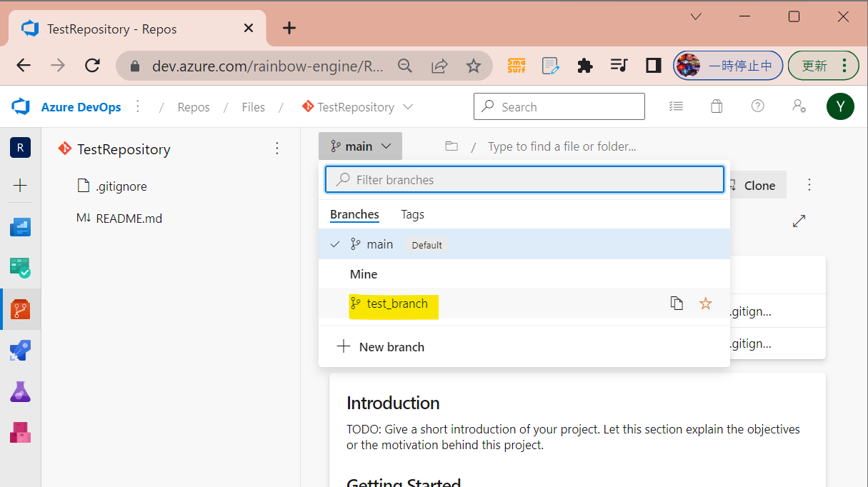868x487 pixels.
Task: Open the Boards hub in the sidebar
Action: [20, 268]
